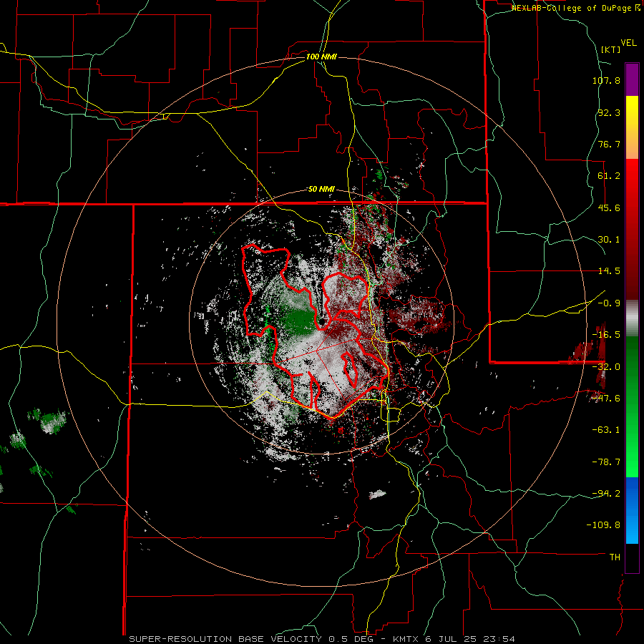Pick the blue swatch beside -94.2
644x644 pixels.
click(632, 494)
